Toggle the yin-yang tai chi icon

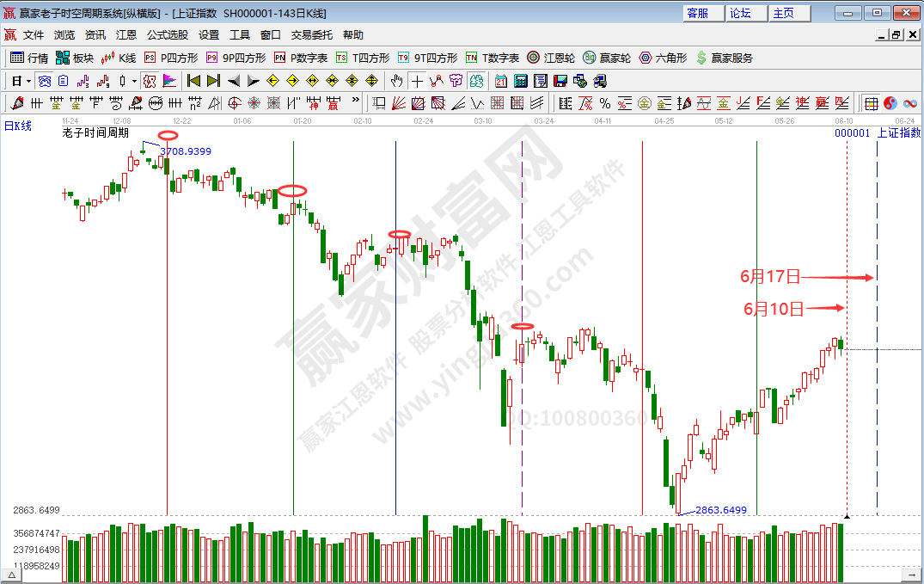[890, 103]
